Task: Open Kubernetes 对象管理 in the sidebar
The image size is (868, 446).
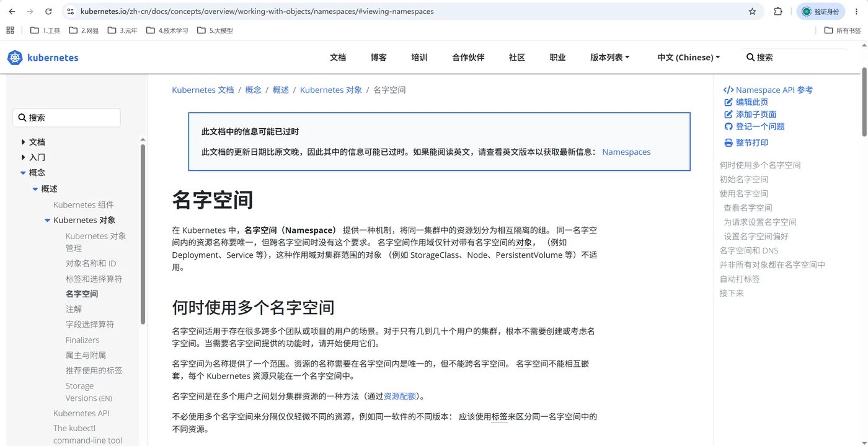Action: pos(96,242)
